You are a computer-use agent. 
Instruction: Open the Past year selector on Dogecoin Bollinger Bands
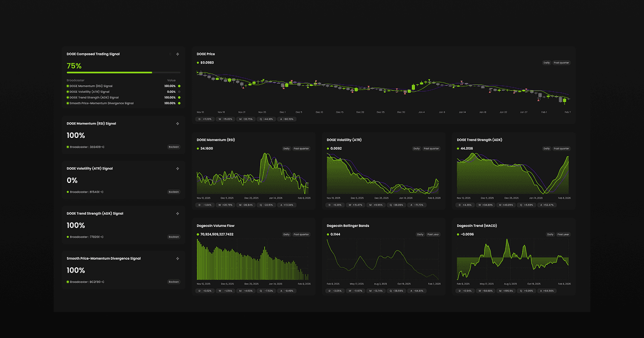[x=433, y=234]
